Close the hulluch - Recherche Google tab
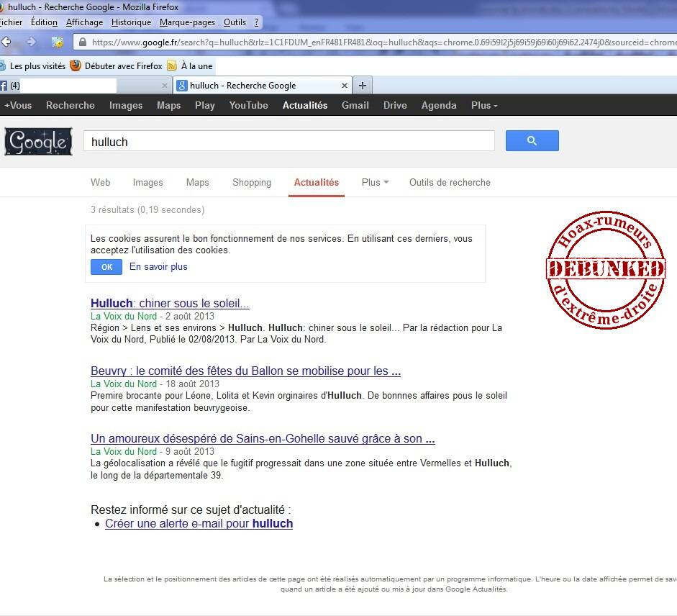Viewport: 677px width, 616px height. [345, 86]
